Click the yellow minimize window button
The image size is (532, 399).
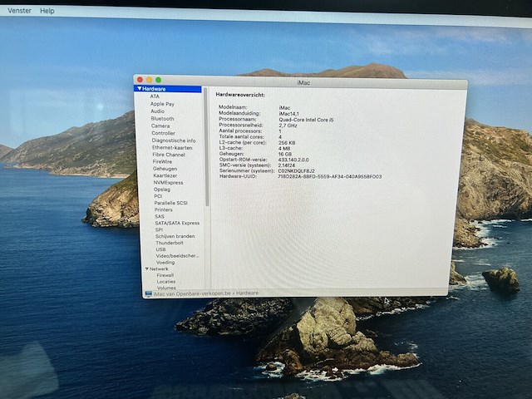point(149,80)
